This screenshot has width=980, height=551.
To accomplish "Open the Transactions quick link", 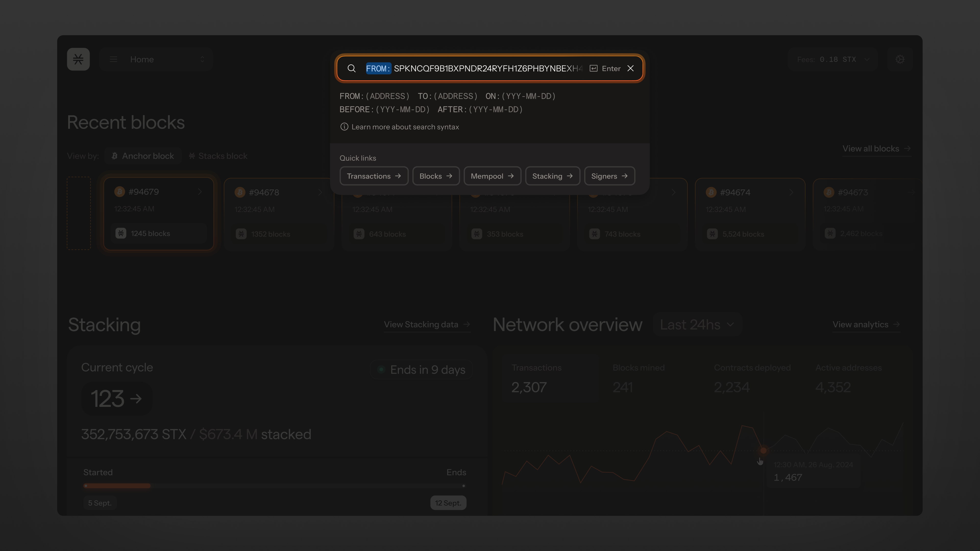I will 374,176.
